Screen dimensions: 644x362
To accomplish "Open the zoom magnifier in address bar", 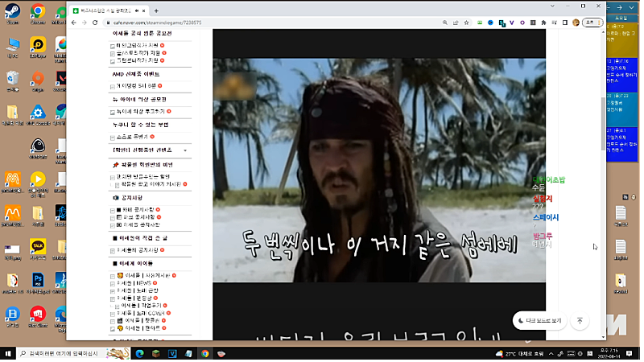I will coord(445,23).
